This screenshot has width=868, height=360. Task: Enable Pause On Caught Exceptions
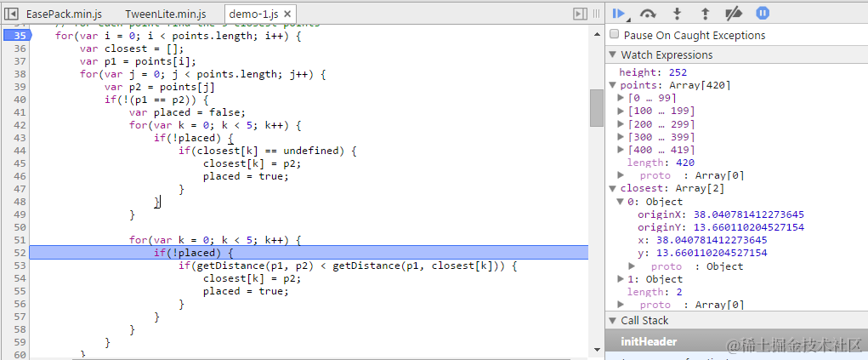[614, 34]
